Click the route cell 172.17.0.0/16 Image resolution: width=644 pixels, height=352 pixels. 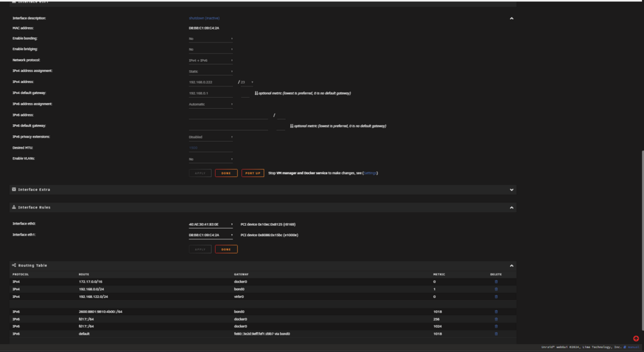(x=90, y=282)
